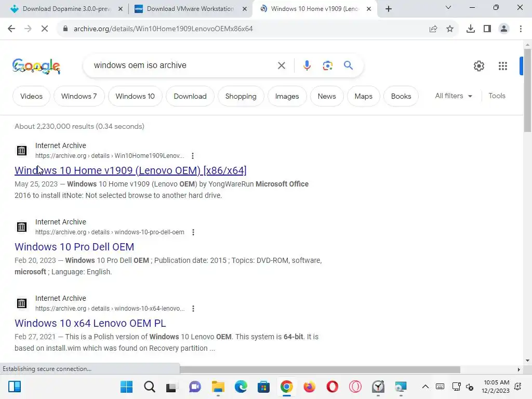532x399 pixels.
Task: Switch to News results
Action: click(x=327, y=96)
